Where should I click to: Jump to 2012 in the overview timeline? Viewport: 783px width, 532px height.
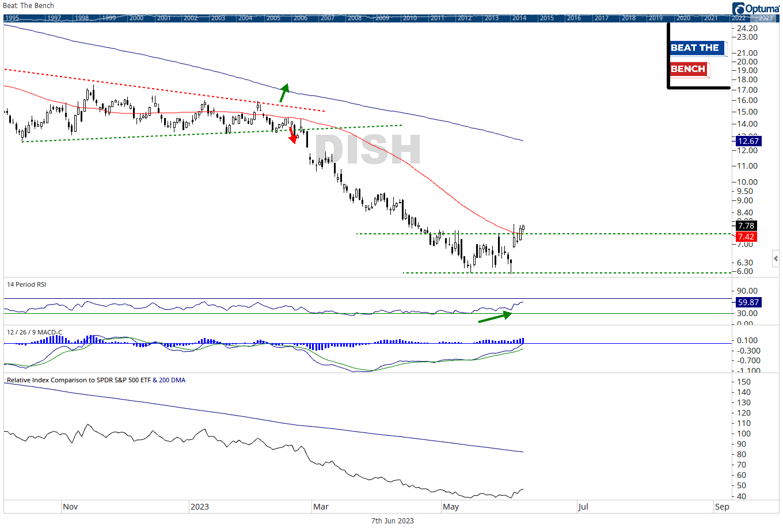(x=465, y=18)
